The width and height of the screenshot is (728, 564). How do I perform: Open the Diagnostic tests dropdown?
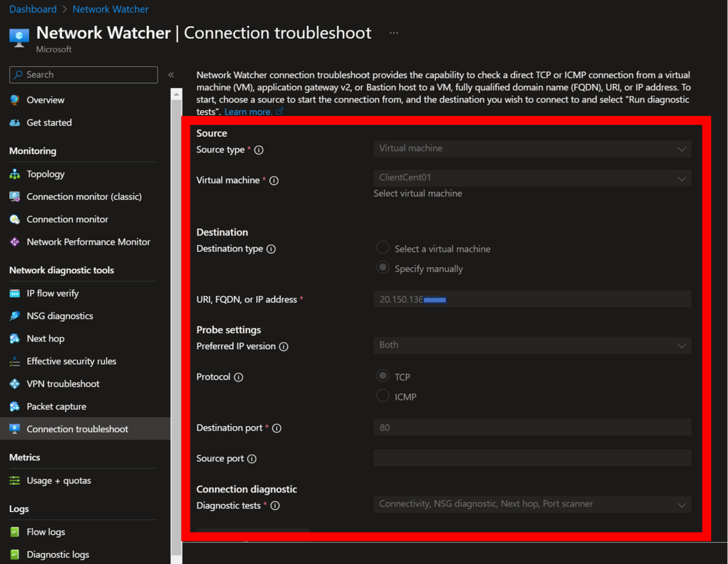(x=532, y=504)
